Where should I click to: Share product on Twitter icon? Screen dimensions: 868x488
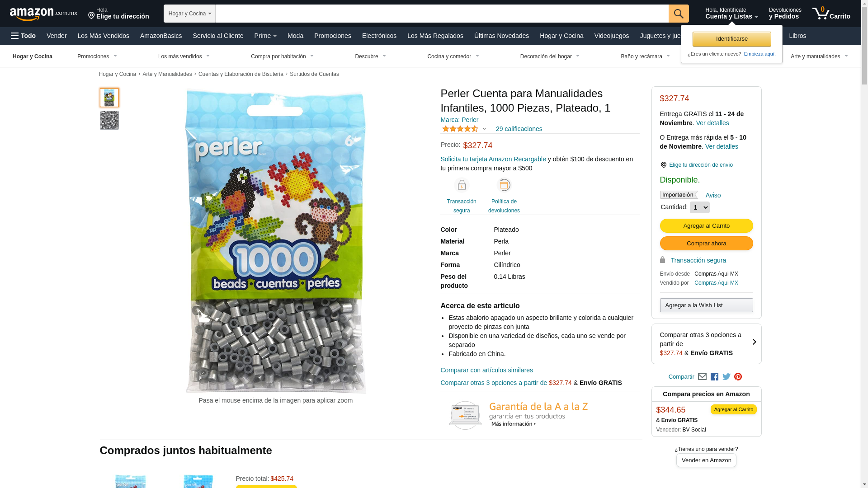726,377
